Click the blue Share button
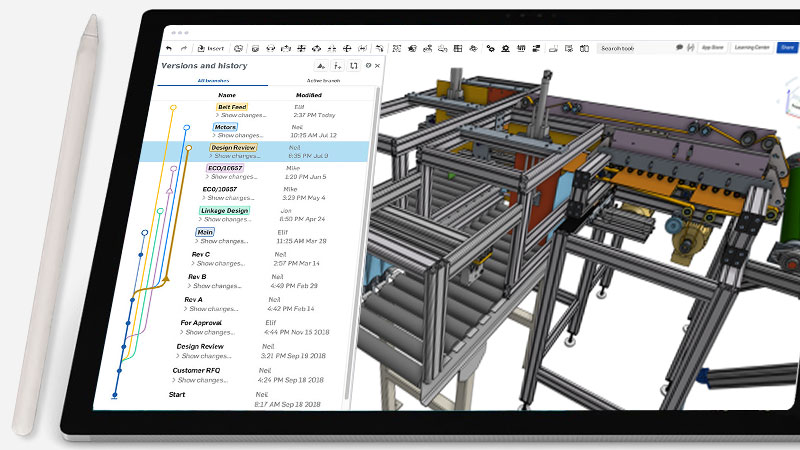 point(787,47)
